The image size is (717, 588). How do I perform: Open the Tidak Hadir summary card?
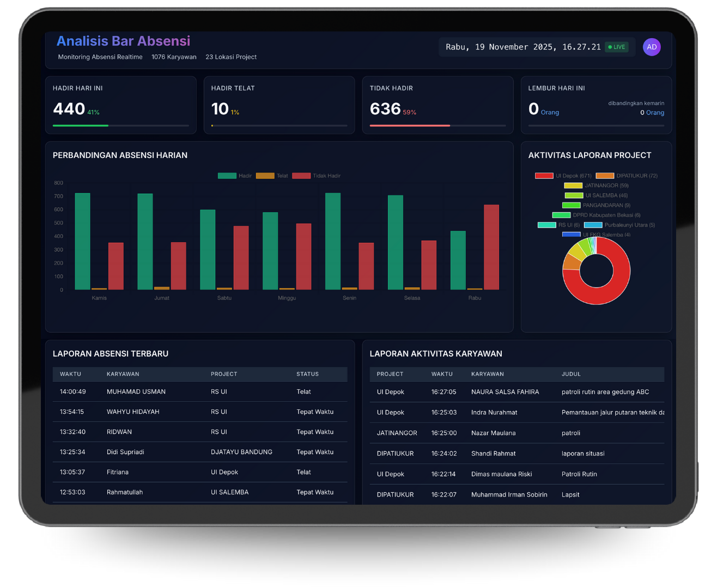pyautogui.click(x=438, y=105)
